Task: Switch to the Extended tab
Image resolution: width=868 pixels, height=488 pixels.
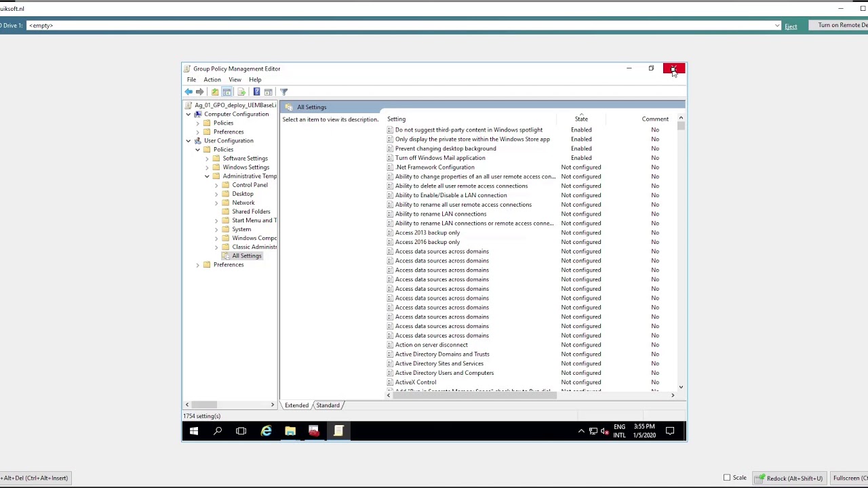Action: [296, 405]
